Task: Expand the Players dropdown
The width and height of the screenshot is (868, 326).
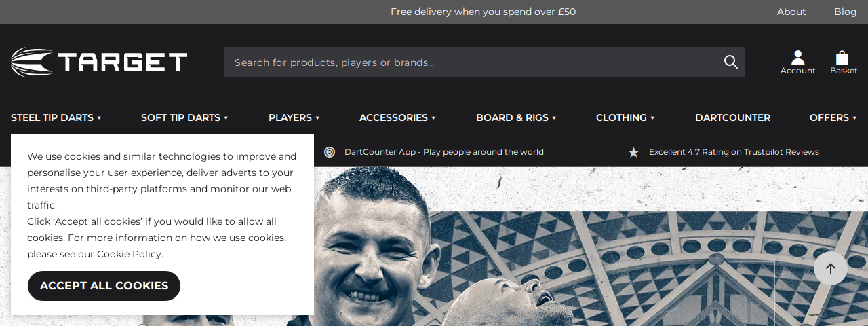Action: click(x=294, y=117)
